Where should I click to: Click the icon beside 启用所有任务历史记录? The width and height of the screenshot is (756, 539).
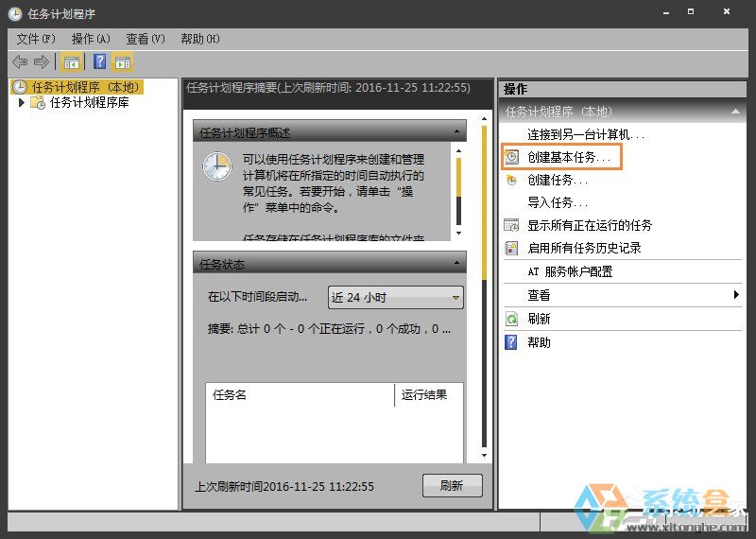pos(511,248)
